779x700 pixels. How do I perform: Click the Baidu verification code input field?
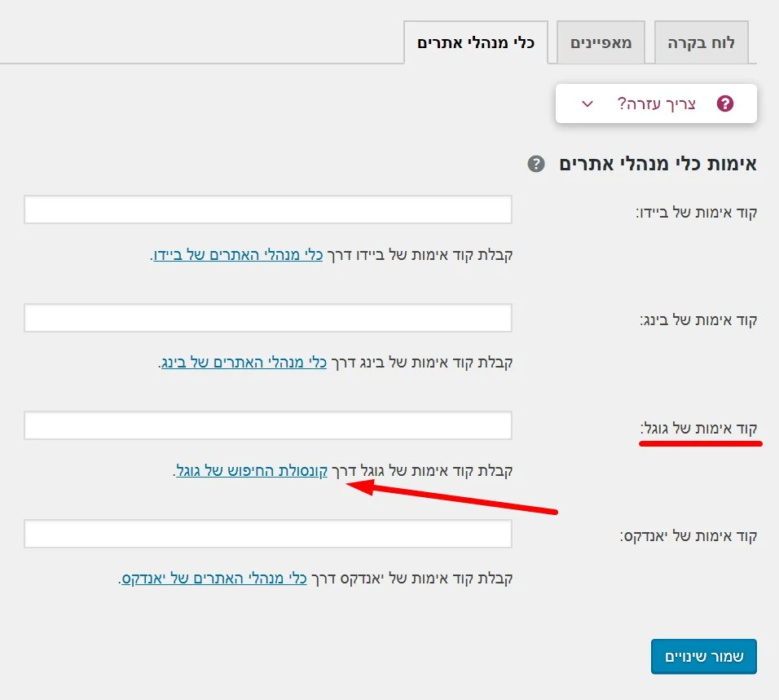[268, 209]
